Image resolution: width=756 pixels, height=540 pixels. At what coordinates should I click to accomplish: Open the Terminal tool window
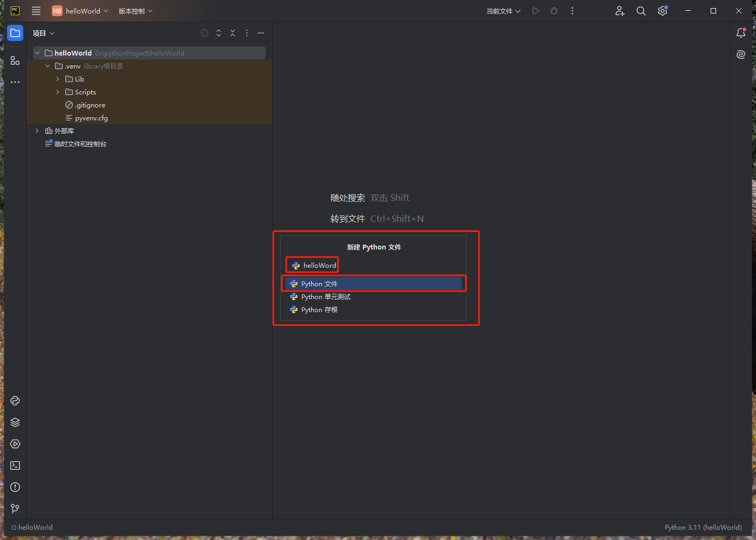coord(15,465)
